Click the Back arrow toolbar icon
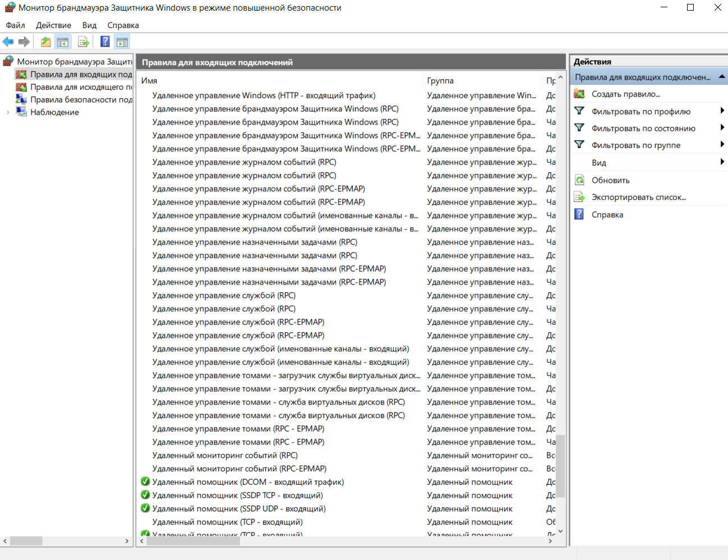The image size is (728, 560). coord(8,42)
